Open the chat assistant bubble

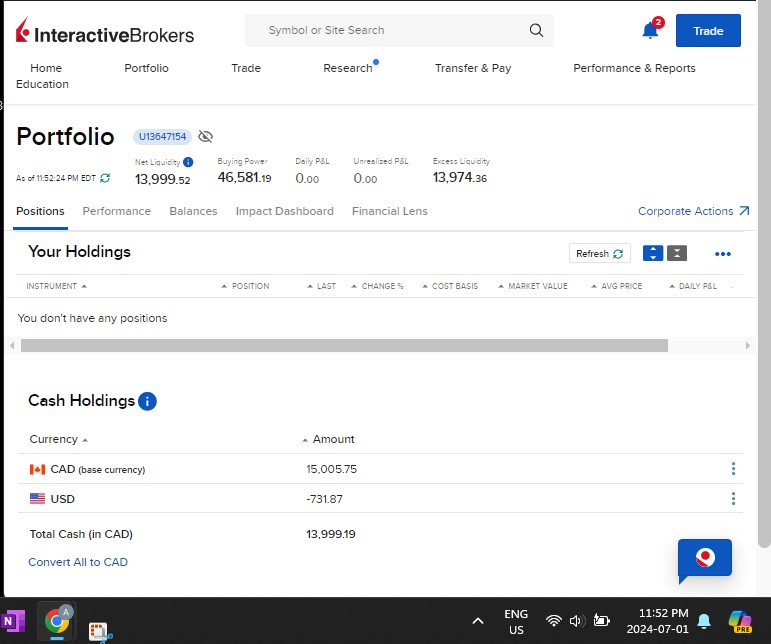704,559
